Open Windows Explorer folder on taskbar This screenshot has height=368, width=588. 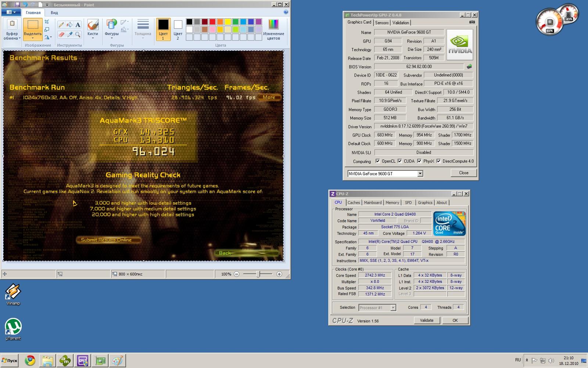47,361
